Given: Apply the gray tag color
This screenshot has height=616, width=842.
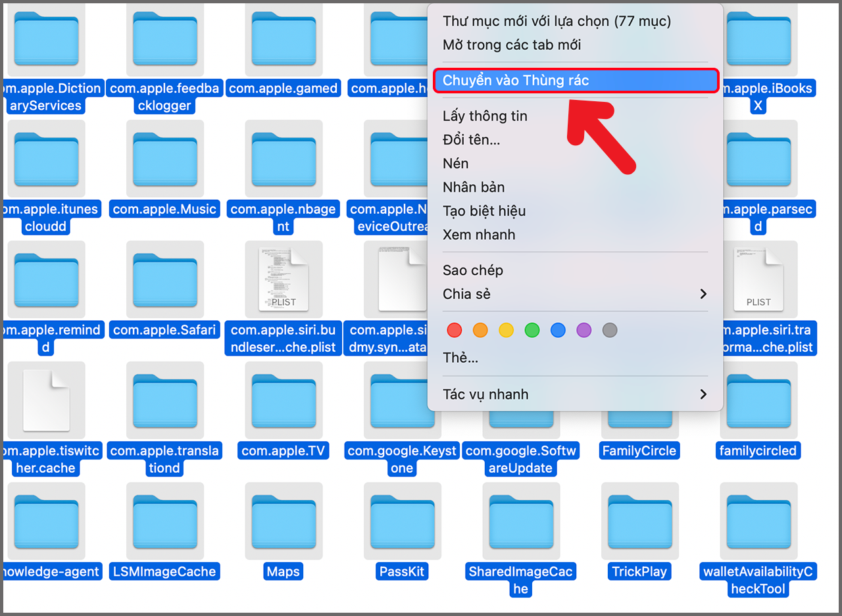Looking at the screenshot, I should (610, 330).
